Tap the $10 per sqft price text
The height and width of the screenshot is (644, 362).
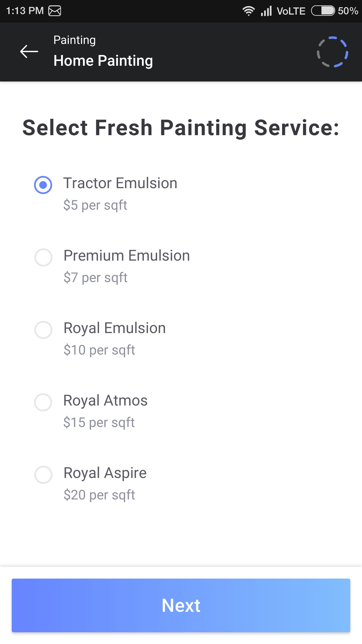click(x=99, y=350)
